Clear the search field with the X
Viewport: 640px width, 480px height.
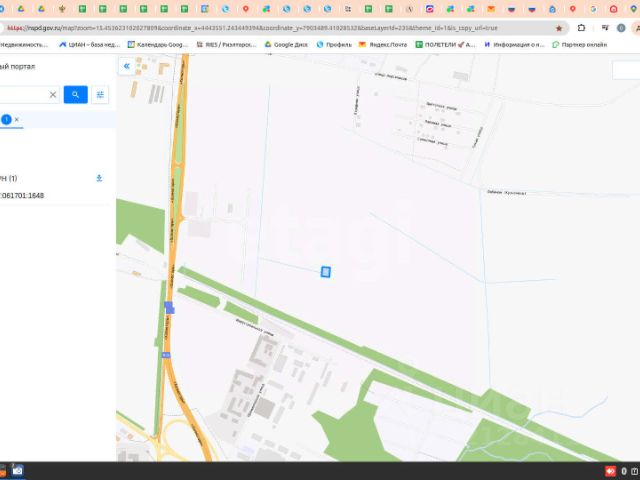tap(53, 95)
